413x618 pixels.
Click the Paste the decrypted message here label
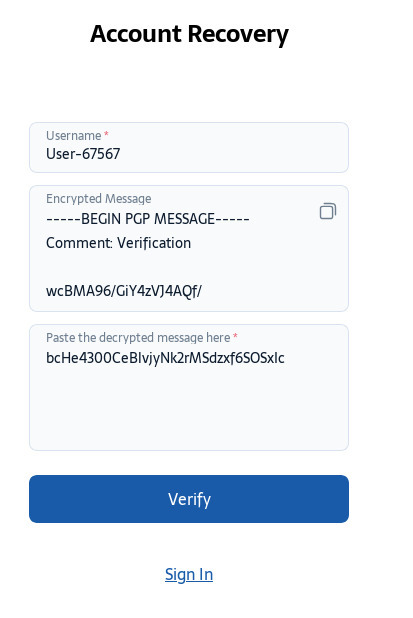click(138, 337)
